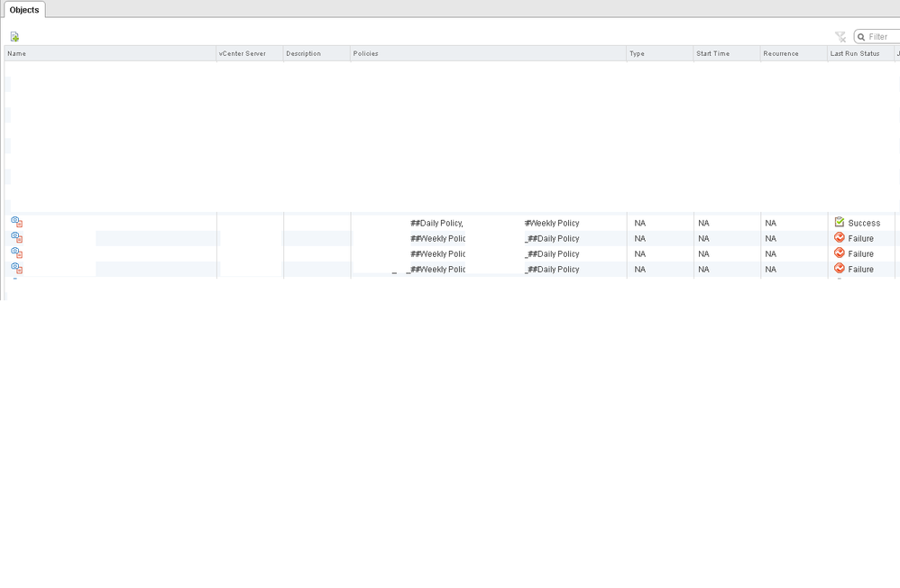Click the green Success status icon

pyautogui.click(x=840, y=222)
